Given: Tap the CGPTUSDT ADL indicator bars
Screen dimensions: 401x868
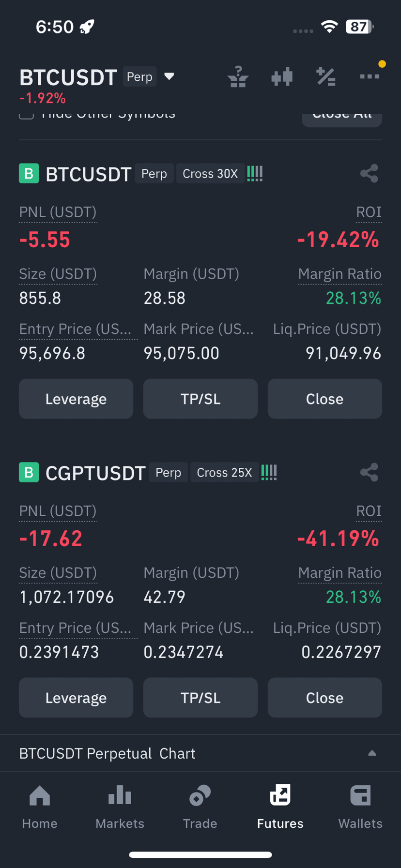Looking at the screenshot, I should (x=269, y=473).
